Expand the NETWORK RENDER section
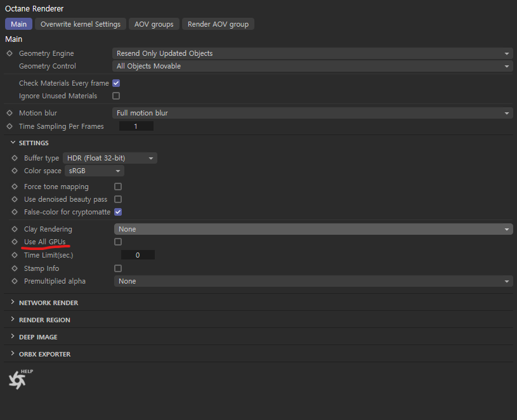Screen dimensions: 517x420 [13, 302]
